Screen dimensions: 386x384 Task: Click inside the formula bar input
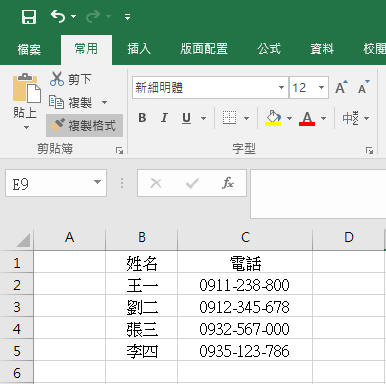(318, 194)
